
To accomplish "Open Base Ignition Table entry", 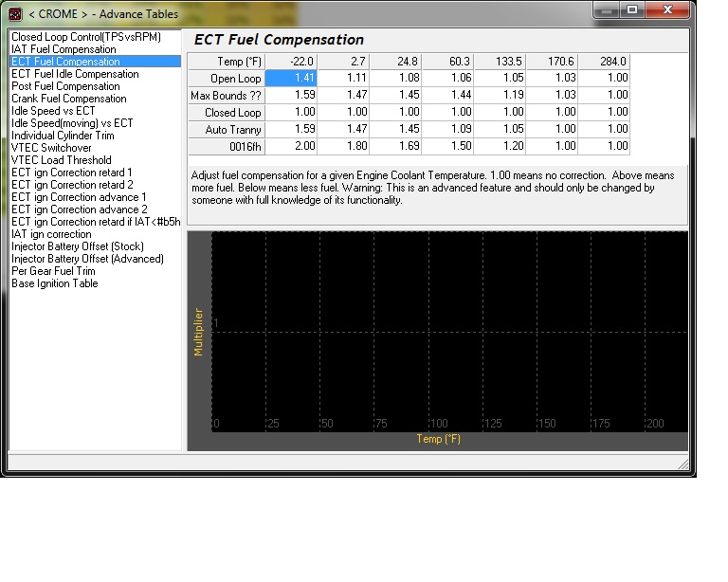I will (54, 283).
